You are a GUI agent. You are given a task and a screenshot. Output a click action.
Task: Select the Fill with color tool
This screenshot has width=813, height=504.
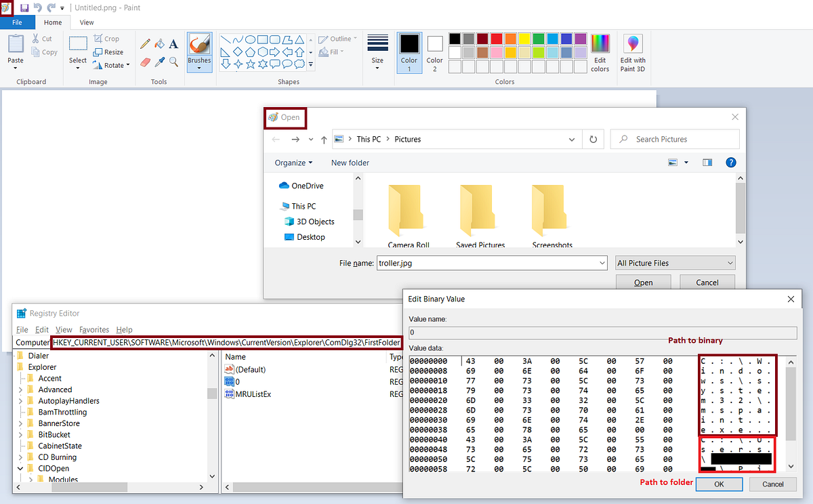tap(159, 44)
